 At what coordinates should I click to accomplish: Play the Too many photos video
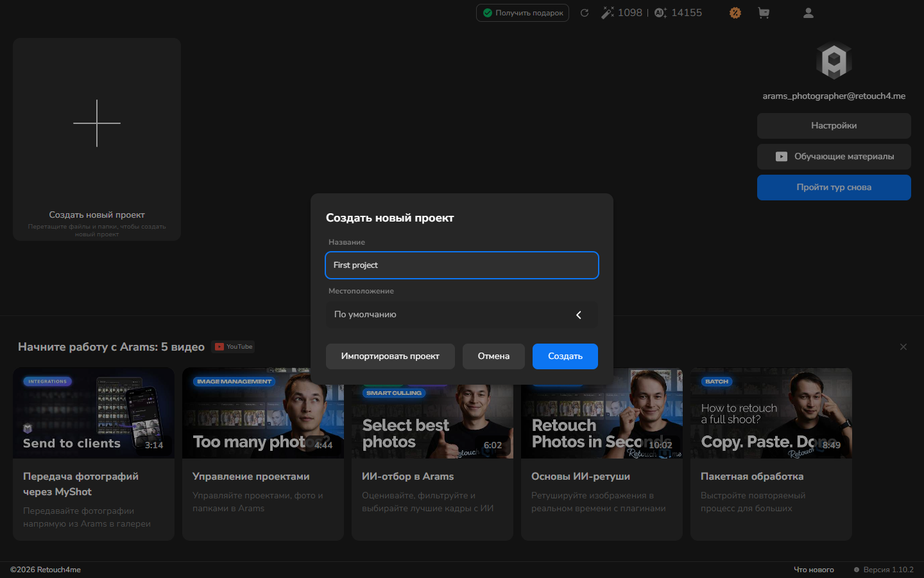click(x=263, y=413)
